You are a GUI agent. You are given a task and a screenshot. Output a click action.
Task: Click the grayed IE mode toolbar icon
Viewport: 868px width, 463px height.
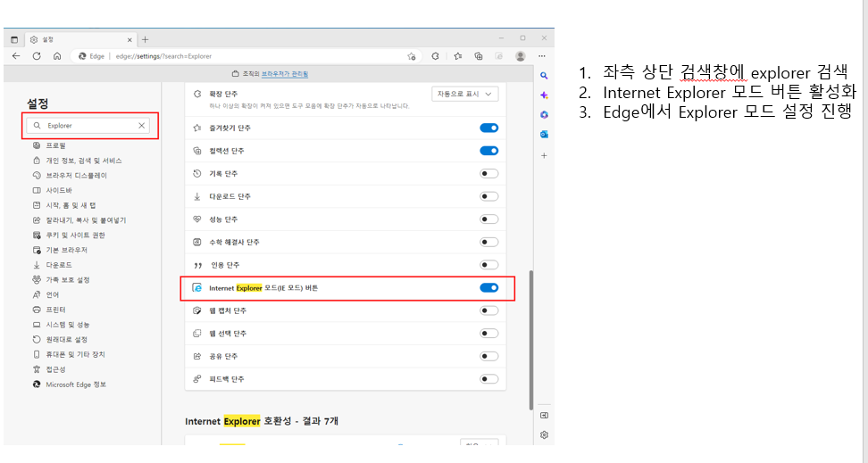(x=499, y=56)
